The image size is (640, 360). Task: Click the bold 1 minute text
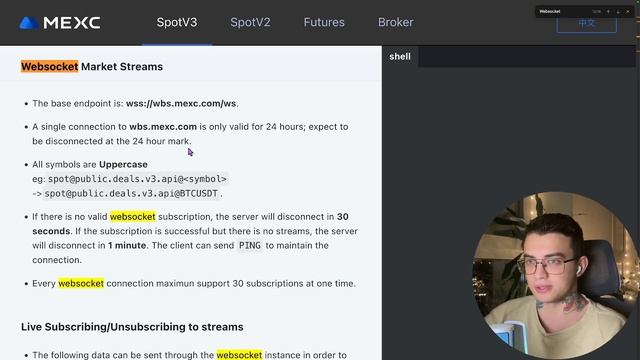click(x=127, y=246)
